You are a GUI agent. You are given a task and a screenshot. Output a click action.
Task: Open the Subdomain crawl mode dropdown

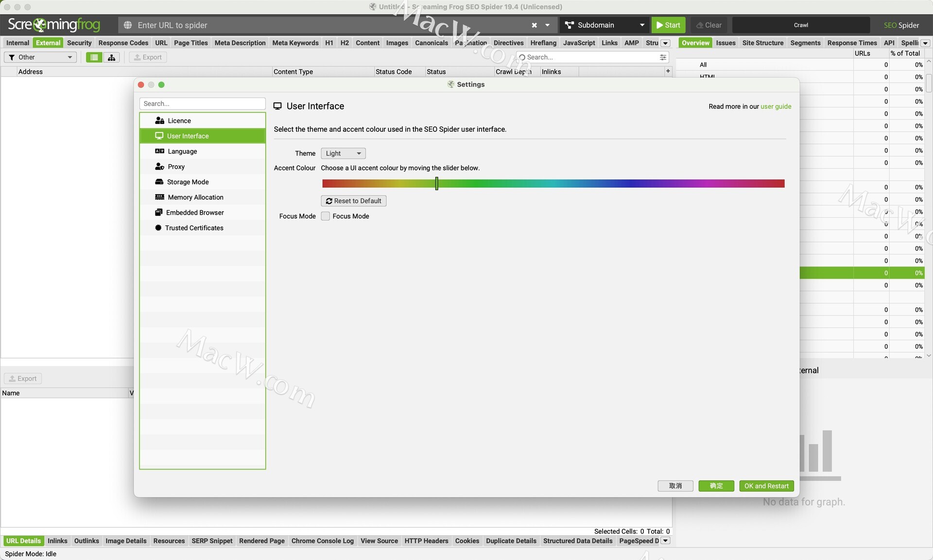pyautogui.click(x=605, y=25)
